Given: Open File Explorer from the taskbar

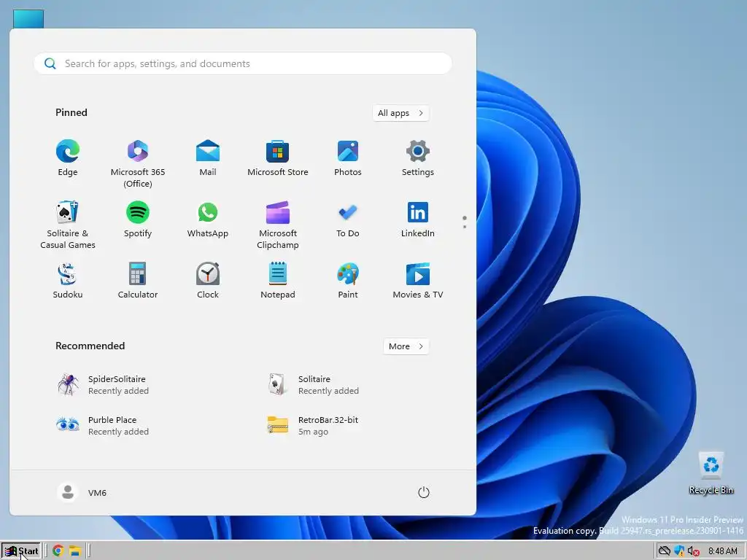Looking at the screenshot, I should [75, 551].
